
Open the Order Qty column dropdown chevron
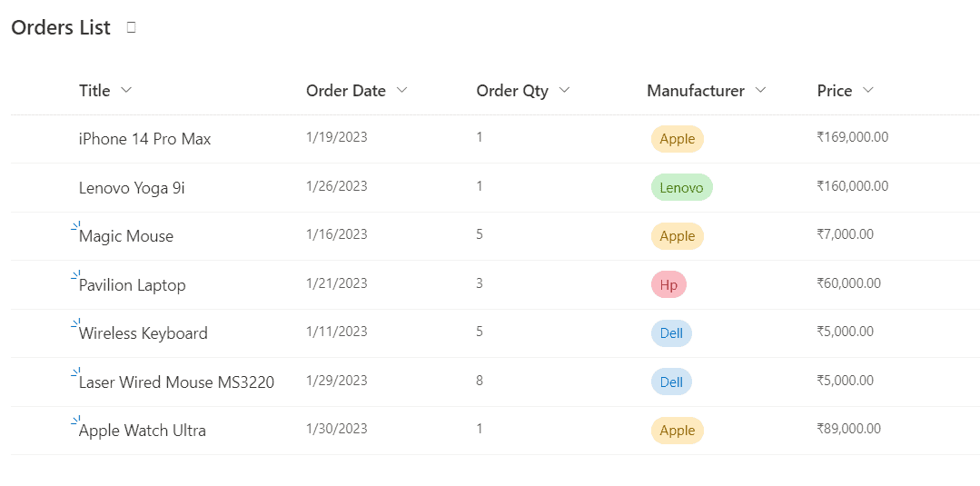coord(564,90)
